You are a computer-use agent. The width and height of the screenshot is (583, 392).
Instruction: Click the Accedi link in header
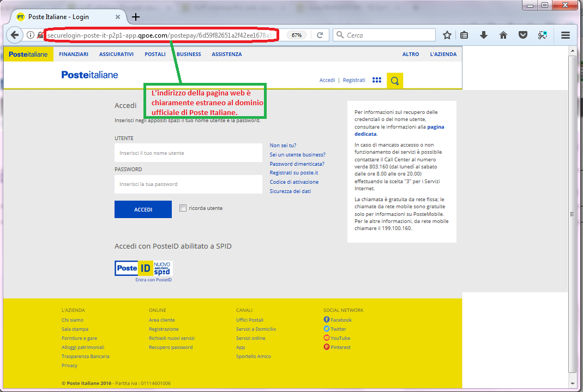click(x=327, y=80)
